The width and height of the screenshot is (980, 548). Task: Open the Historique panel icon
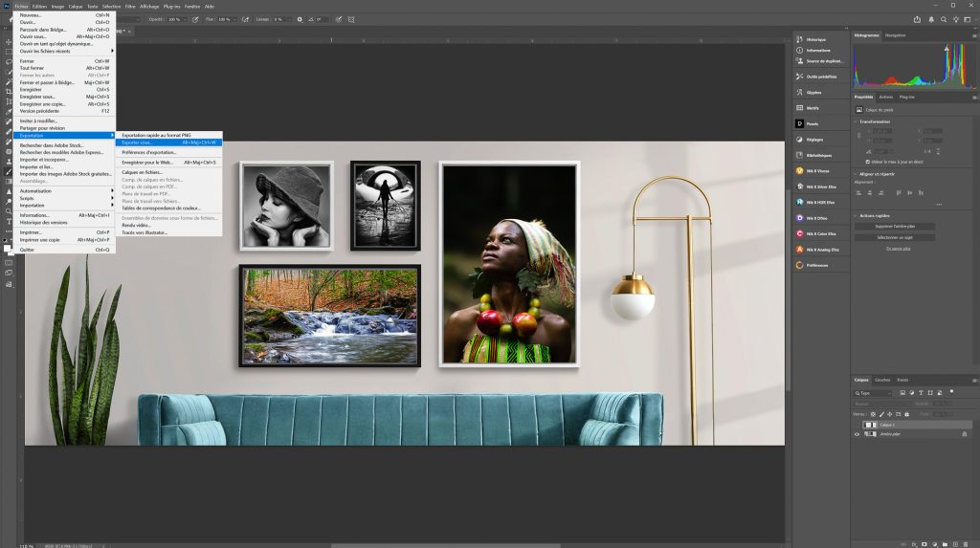point(799,39)
